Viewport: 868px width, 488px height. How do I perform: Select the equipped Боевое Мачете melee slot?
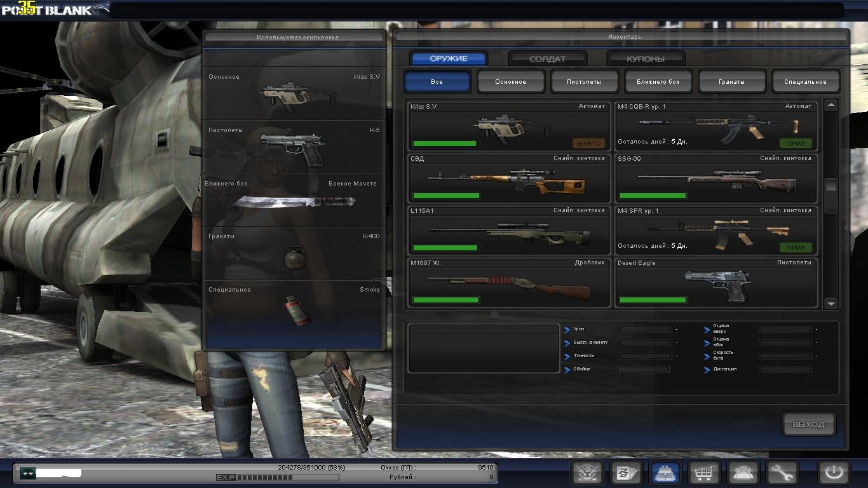(294, 201)
